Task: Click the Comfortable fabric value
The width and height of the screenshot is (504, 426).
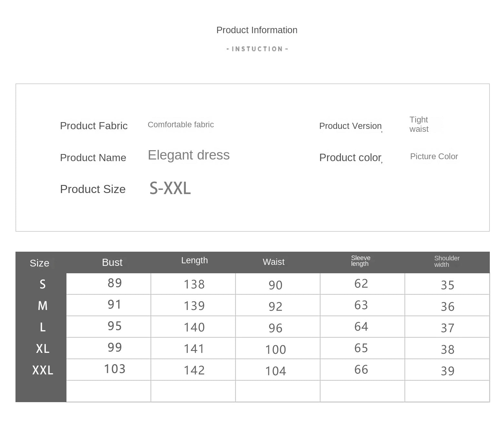Action: tap(181, 125)
